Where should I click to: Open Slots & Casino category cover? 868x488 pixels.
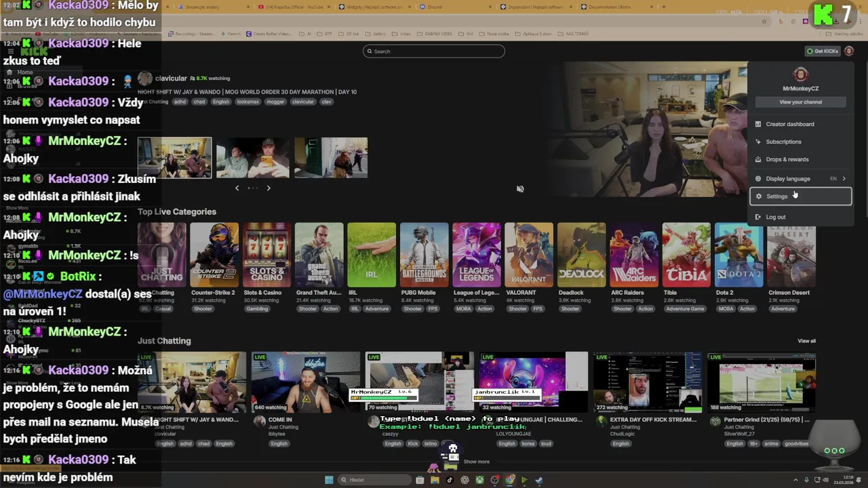[x=267, y=255]
